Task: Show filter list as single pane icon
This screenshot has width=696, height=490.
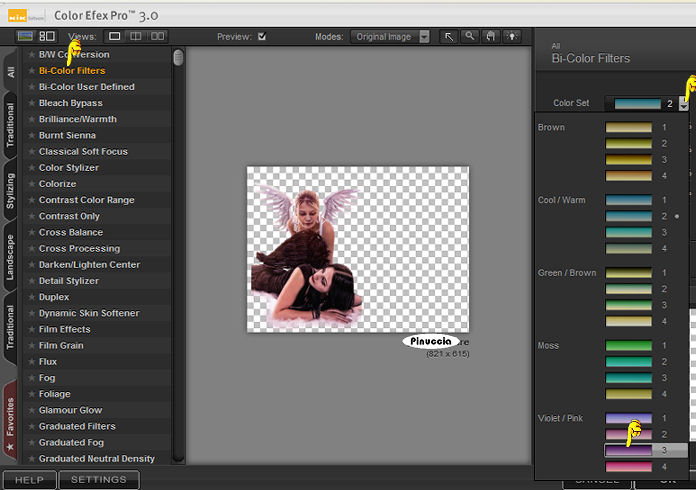Action: (25, 36)
